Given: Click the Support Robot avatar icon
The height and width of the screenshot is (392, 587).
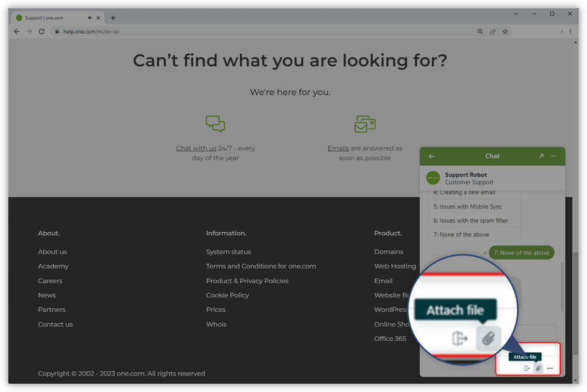Looking at the screenshot, I should tap(433, 177).
